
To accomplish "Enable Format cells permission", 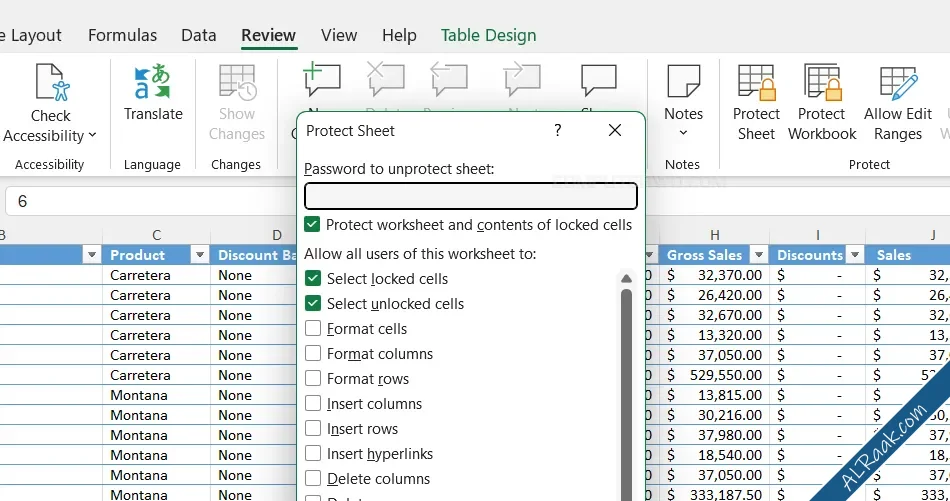I will pos(313,328).
